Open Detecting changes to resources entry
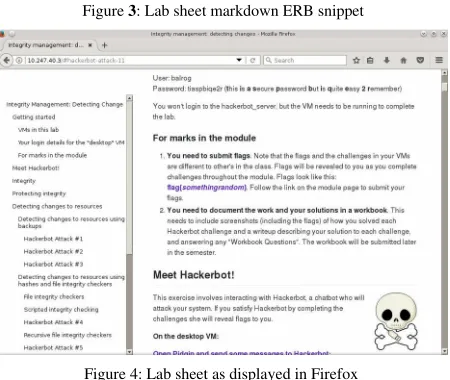Viewport: 450px width, 380px height. tap(57, 206)
